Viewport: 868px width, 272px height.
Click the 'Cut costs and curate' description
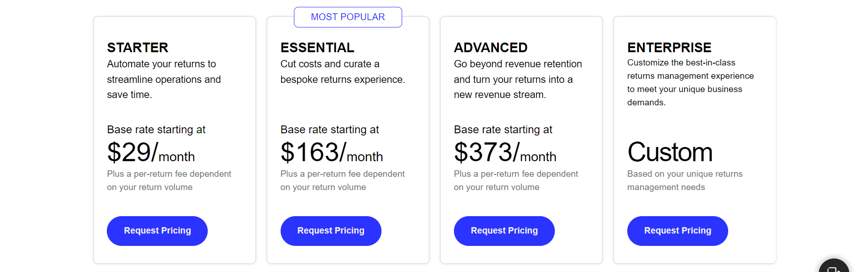point(343,71)
